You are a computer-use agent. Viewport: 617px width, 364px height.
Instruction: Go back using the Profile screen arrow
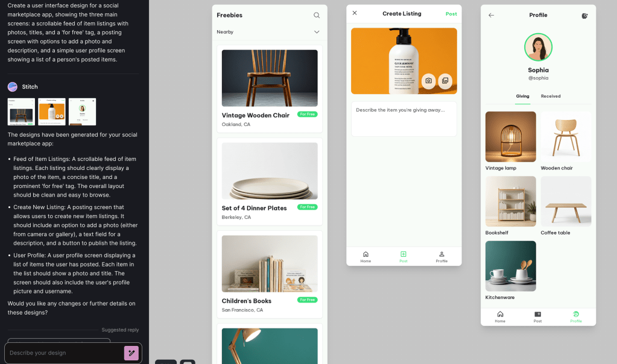[x=492, y=15]
